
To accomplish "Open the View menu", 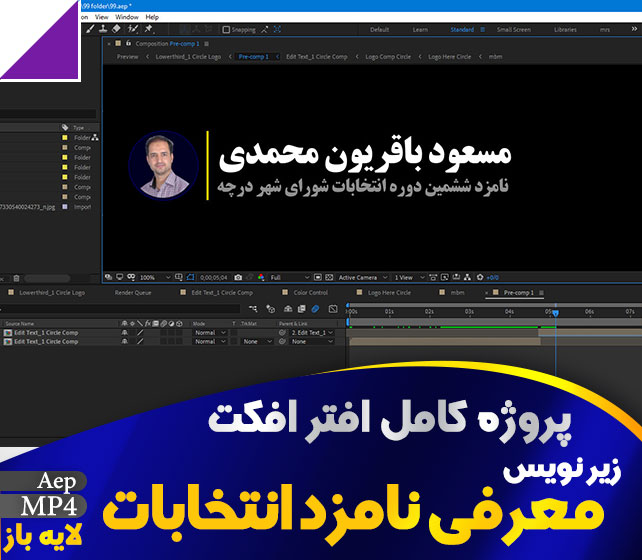I will 102,17.
